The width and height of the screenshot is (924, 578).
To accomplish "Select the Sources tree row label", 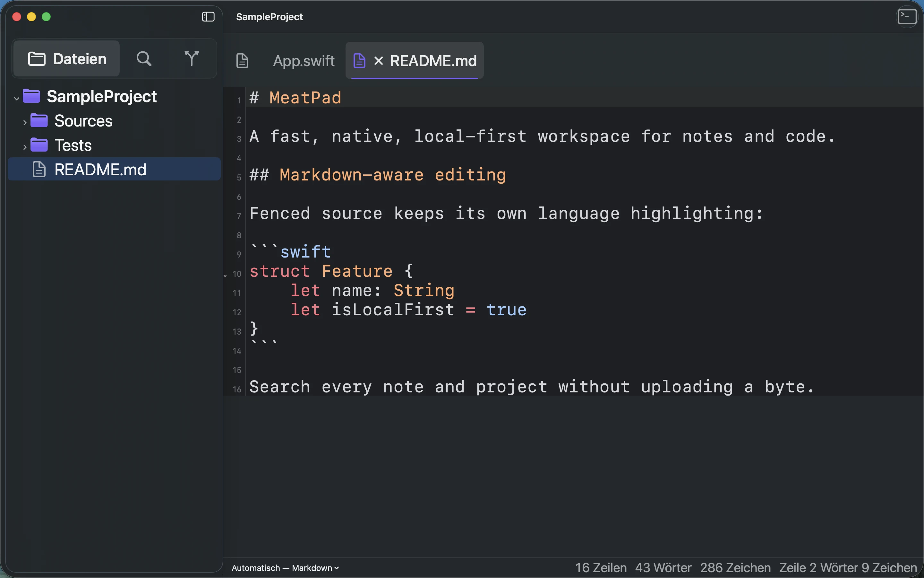I will [84, 121].
